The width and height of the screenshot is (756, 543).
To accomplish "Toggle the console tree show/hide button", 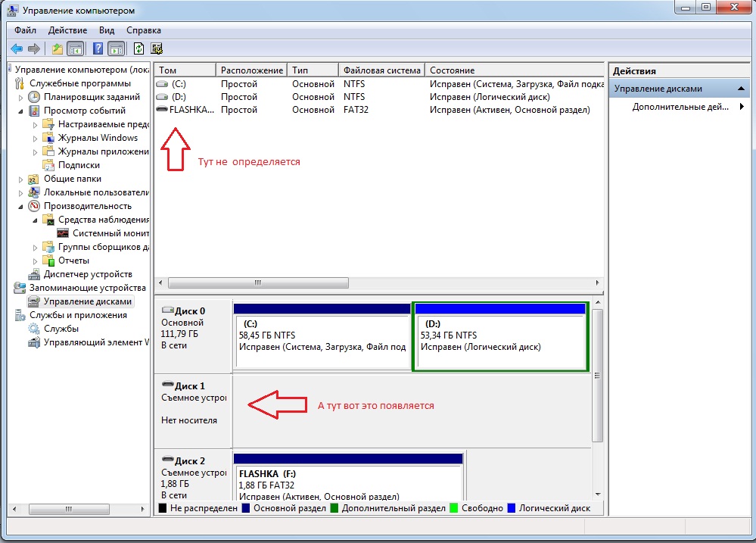I will (x=75, y=49).
